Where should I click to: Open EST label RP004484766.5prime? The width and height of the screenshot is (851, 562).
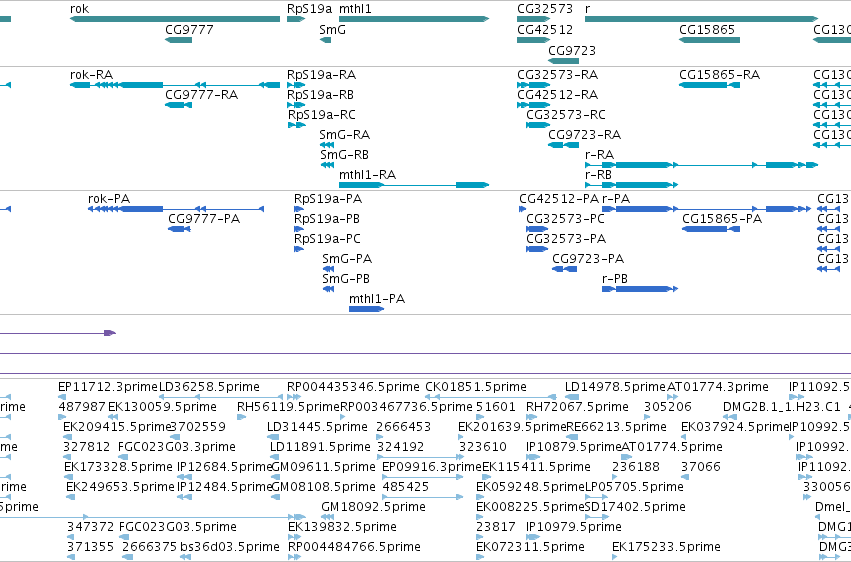click(x=354, y=547)
